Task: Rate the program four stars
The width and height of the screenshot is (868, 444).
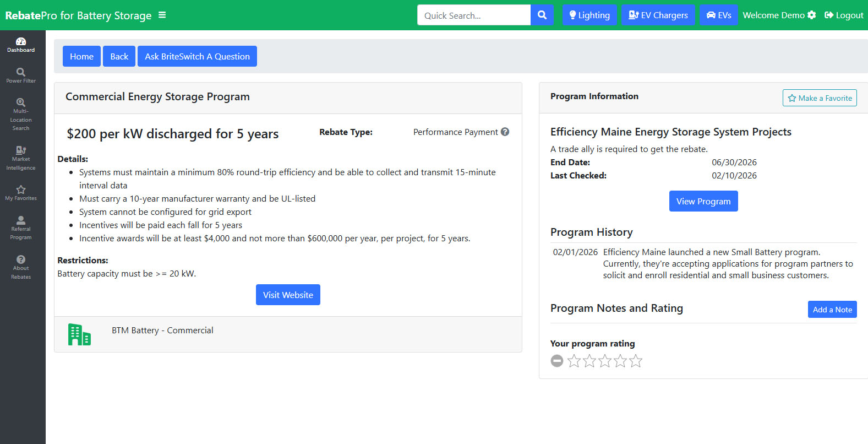Action: tap(620, 361)
